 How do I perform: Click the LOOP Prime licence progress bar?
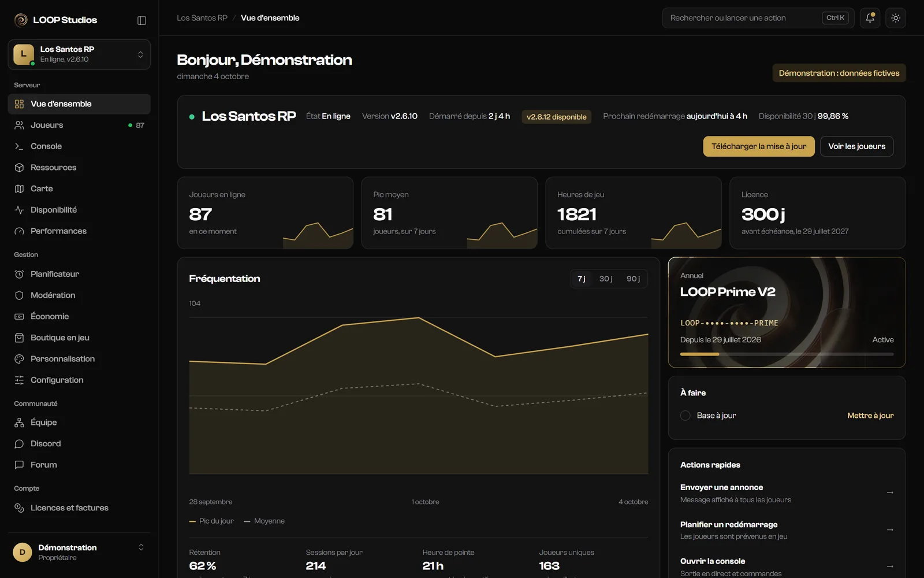pyautogui.click(x=787, y=354)
